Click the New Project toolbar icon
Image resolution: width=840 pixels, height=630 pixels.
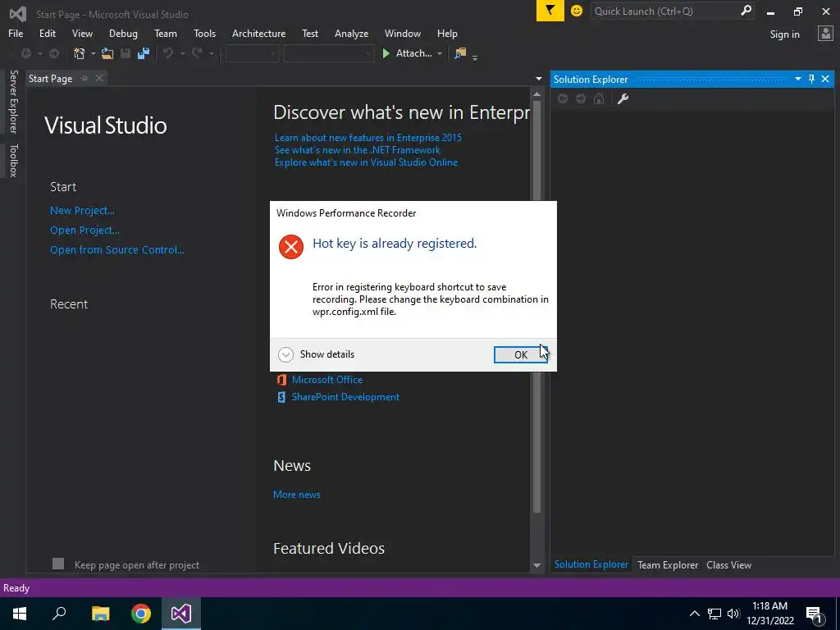pyautogui.click(x=80, y=53)
